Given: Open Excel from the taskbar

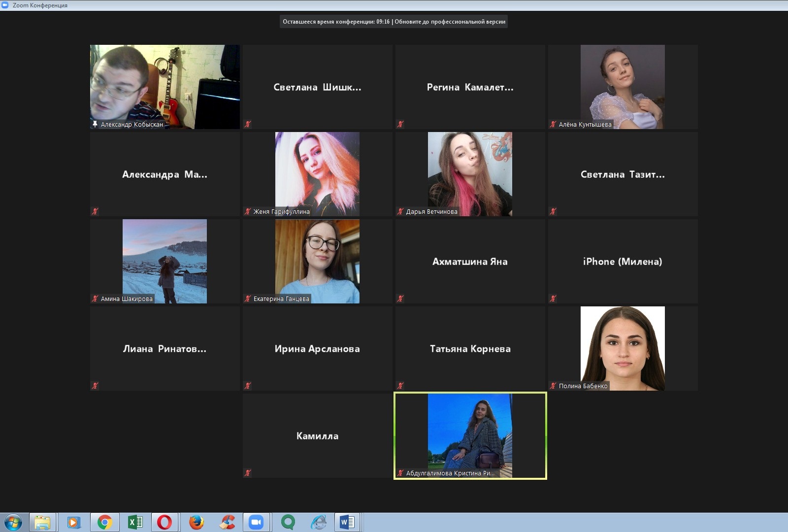Looking at the screenshot, I should (135, 522).
